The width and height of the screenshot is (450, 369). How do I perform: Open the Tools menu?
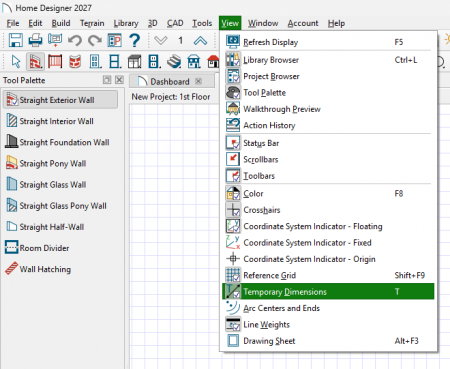(x=202, y=23)
